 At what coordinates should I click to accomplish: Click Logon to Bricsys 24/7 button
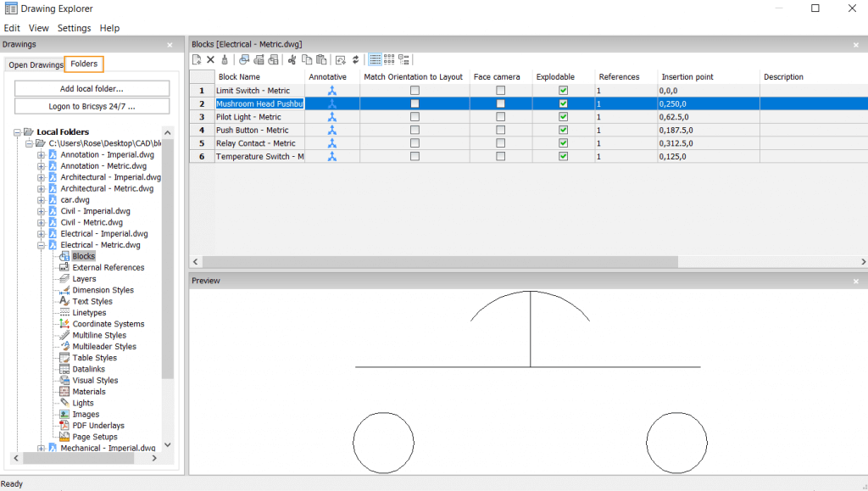[91, 106]
